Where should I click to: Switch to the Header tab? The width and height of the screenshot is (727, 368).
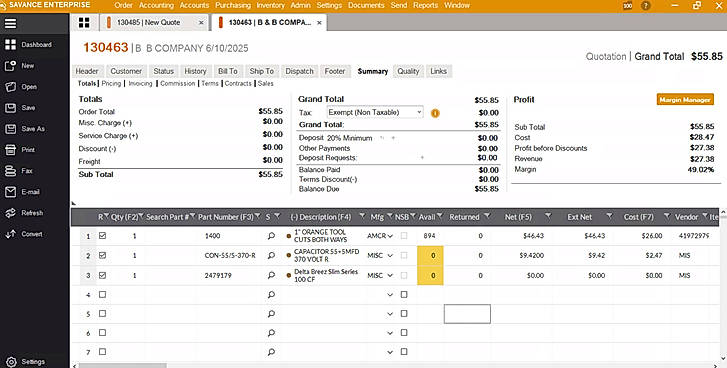pyautogui.click(x=87, y=71)
